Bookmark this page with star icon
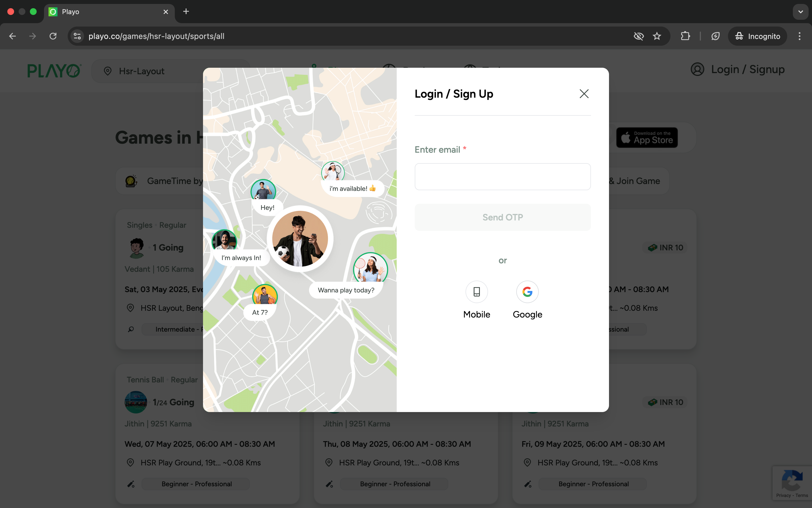 657,36
